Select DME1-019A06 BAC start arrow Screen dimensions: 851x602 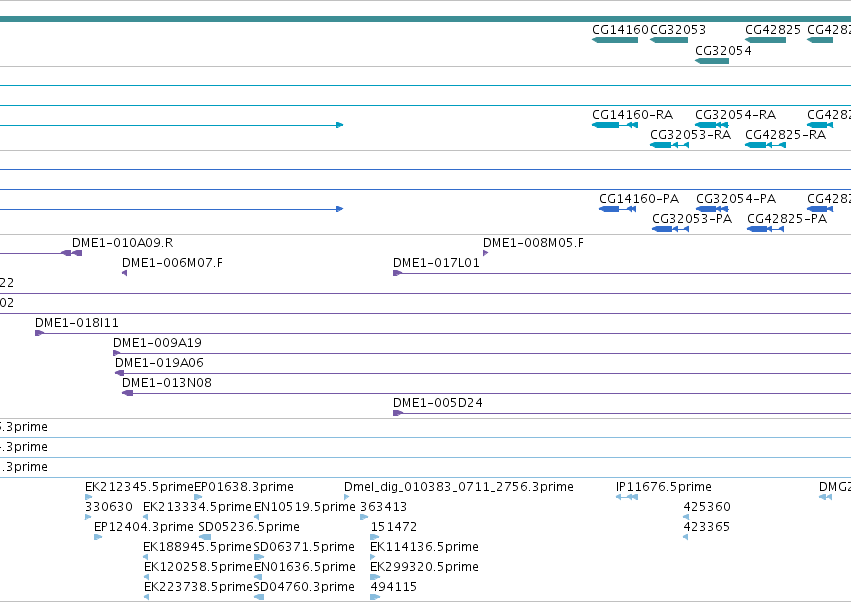119,373
